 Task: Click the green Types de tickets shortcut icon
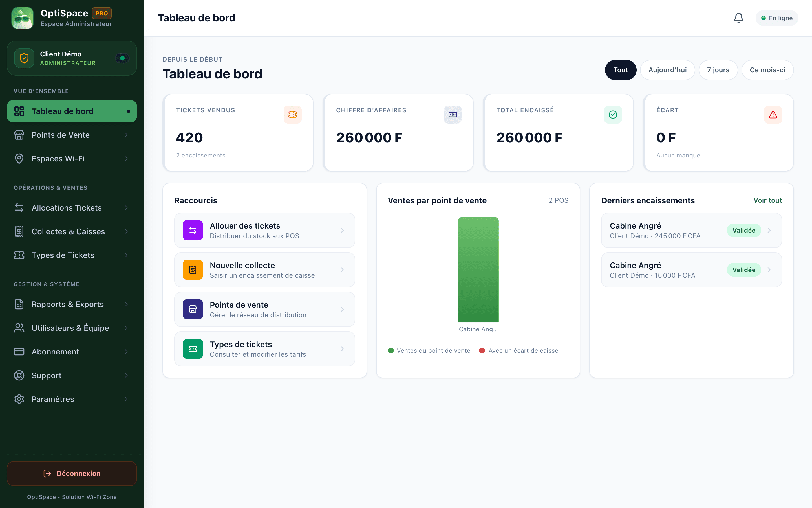193,349
